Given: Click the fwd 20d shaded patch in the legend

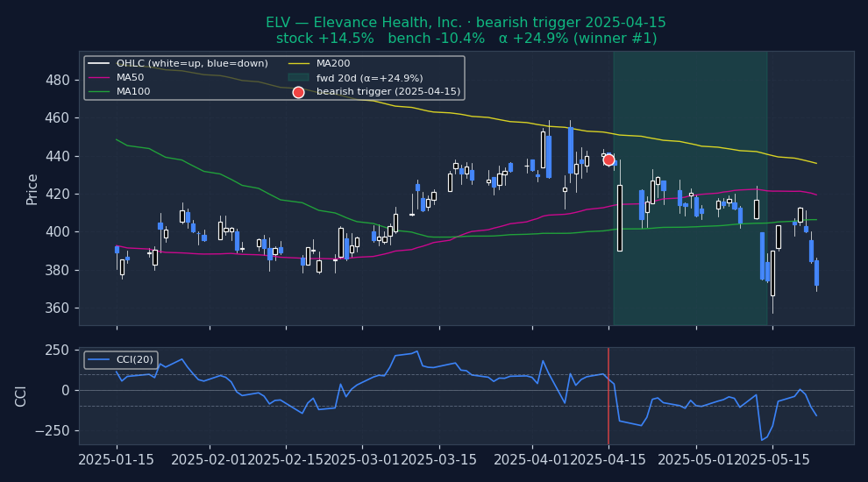Looking at the screenshot, I should coord(298,78).
